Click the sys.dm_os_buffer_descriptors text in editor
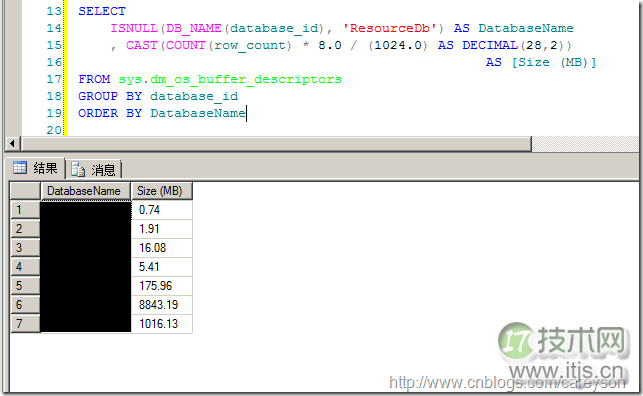Viewport: 643px width, 396px height. [x=230, y=79]
